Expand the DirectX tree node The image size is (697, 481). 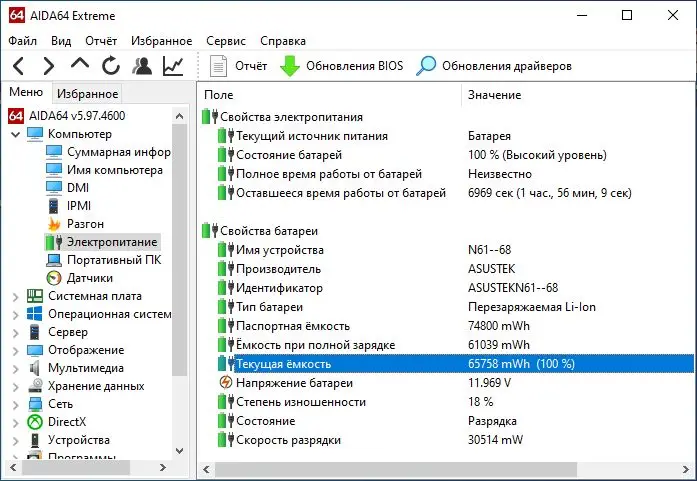pyautogui.click(x=15, y=423)
